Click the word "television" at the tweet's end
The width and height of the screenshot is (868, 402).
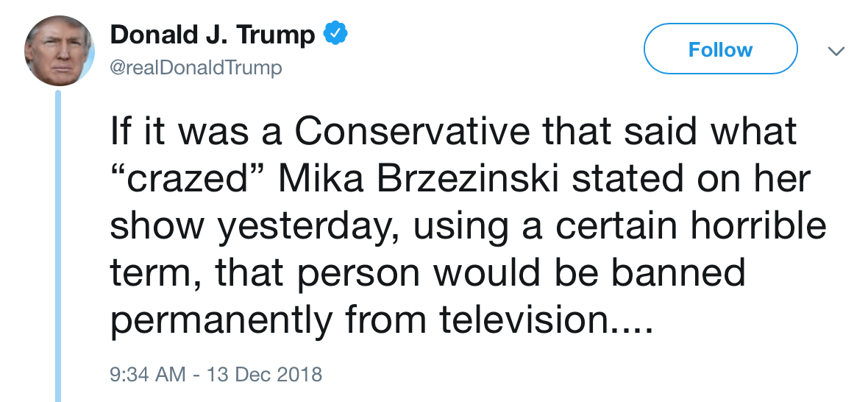point(526,319)
